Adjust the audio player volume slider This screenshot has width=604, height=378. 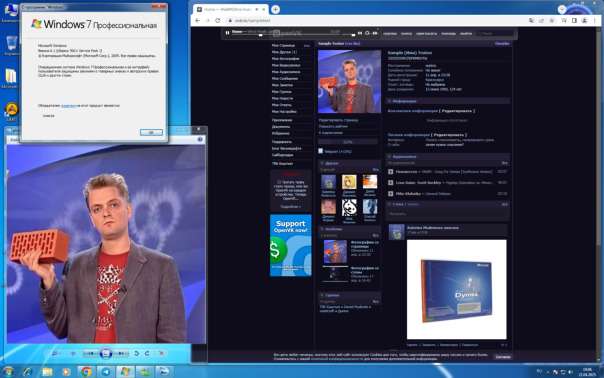tap(348, 35)
